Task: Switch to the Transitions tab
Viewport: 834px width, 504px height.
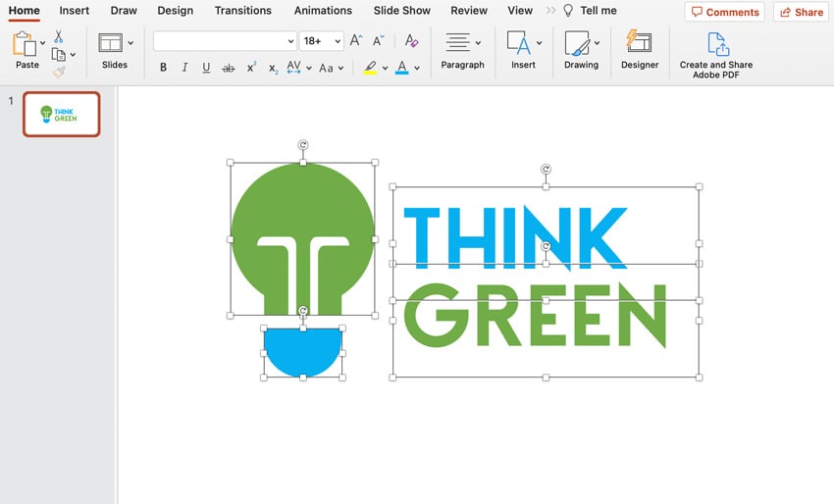Action: pyautogui.click(x=242, y=11)
